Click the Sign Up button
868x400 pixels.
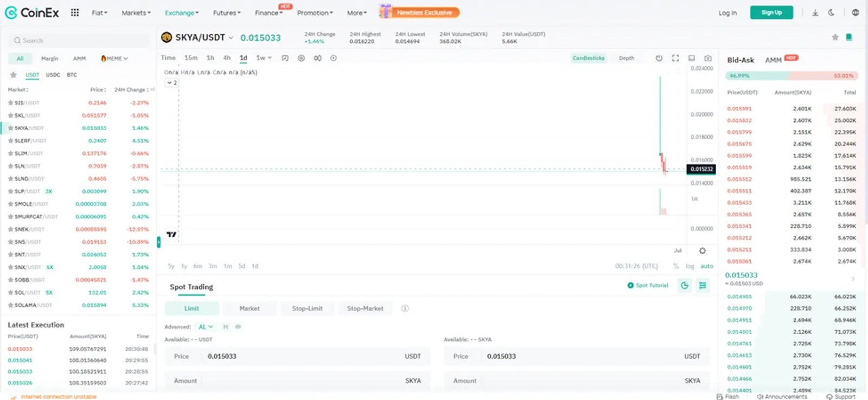(771, 12)
